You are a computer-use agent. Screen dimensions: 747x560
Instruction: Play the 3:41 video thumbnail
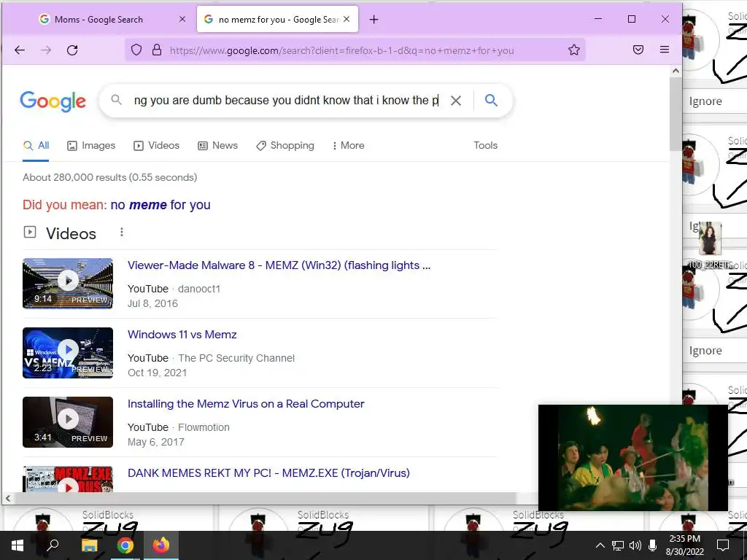[x=68, y=422]
